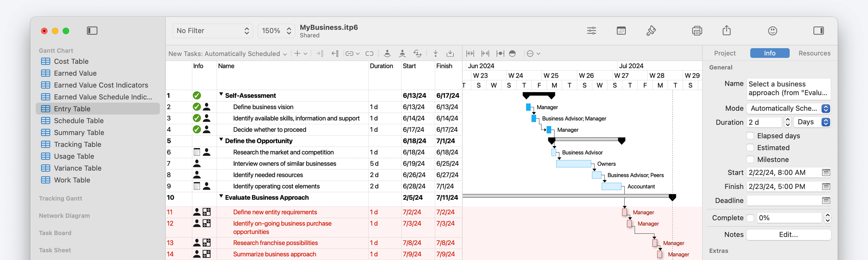The width and height of the screenshot is (868, 260).
Task: Open the Task Board section
Action: pos(55,233)
